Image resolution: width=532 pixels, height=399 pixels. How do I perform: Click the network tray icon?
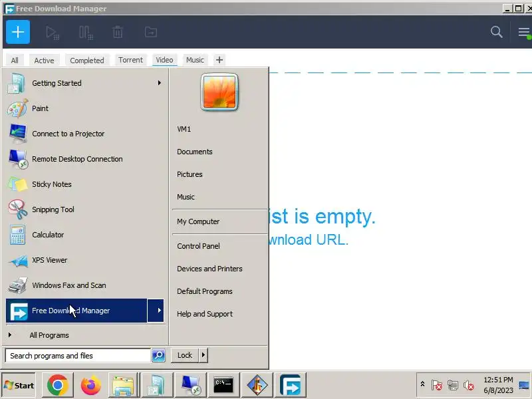(x=453, y=385)
